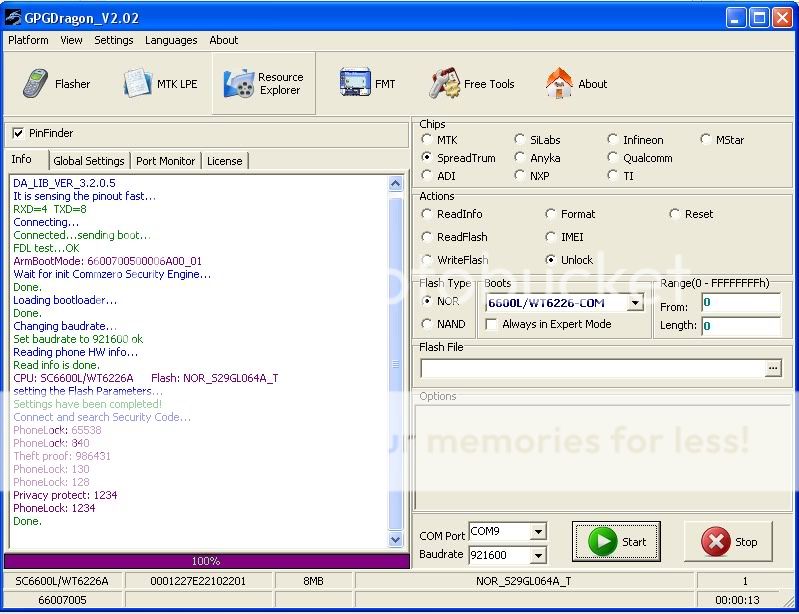This screenshot has width=799, height=614.
Task: Click the GPGDragon title bar icon
Action: (x=13, y=18)
